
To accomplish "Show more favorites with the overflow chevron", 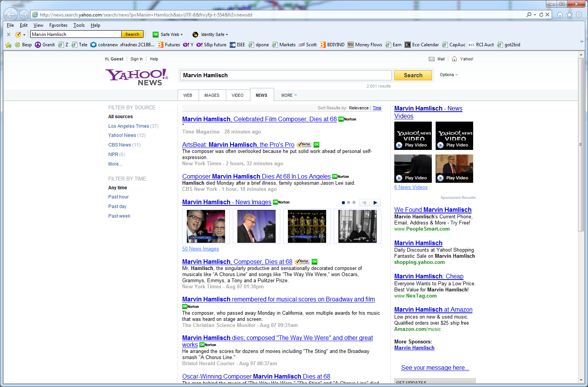I will [581, 42].
